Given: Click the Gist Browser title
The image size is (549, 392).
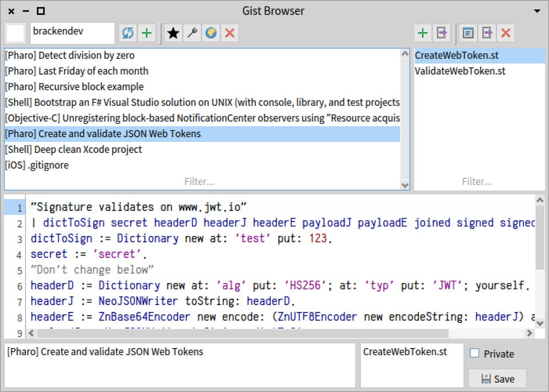Looking at the screenshot, I should coord(274,11).
